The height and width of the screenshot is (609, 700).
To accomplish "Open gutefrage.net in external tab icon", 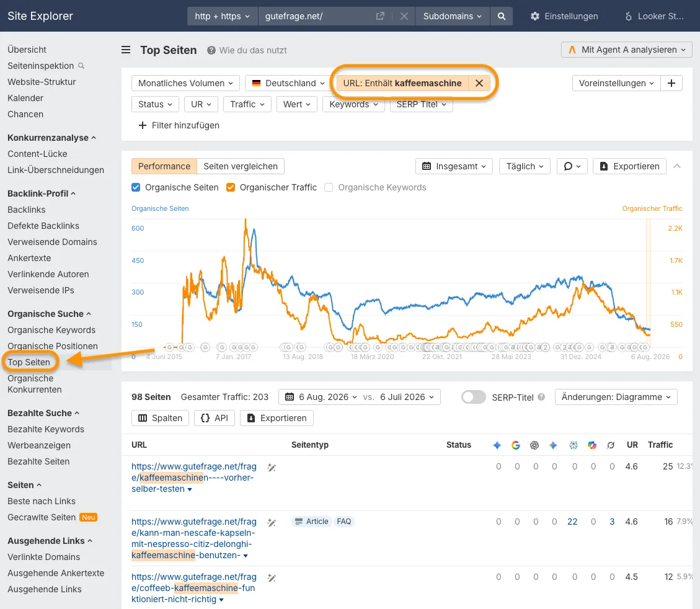I will tap(380, 16).
